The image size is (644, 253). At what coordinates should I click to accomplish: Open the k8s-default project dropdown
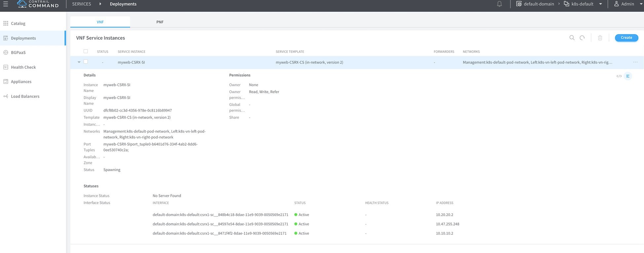tap(600, 4)
